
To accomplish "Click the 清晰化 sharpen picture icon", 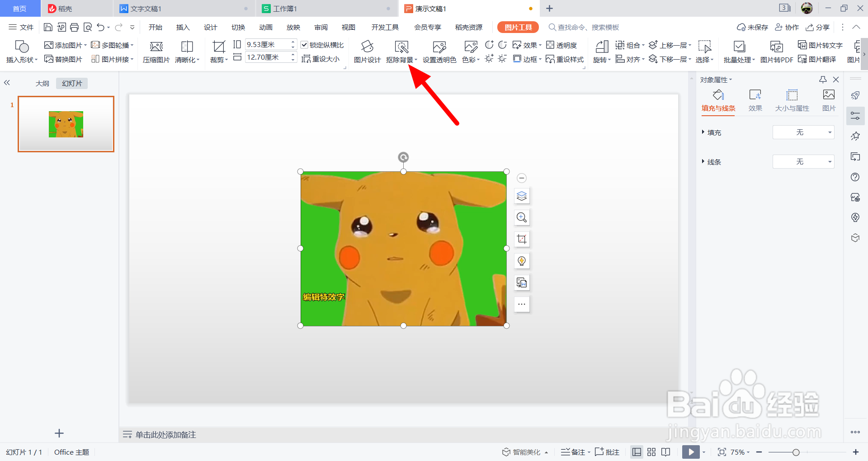I will 187,47.
